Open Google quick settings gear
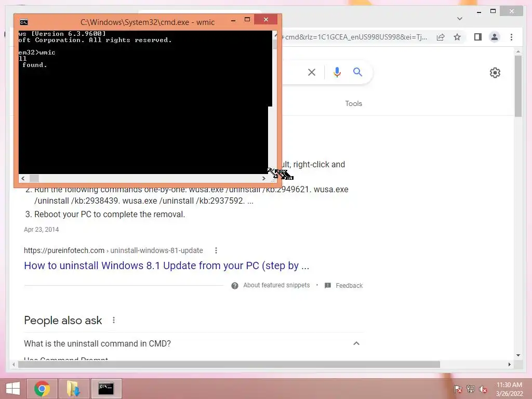 point(495,73)
